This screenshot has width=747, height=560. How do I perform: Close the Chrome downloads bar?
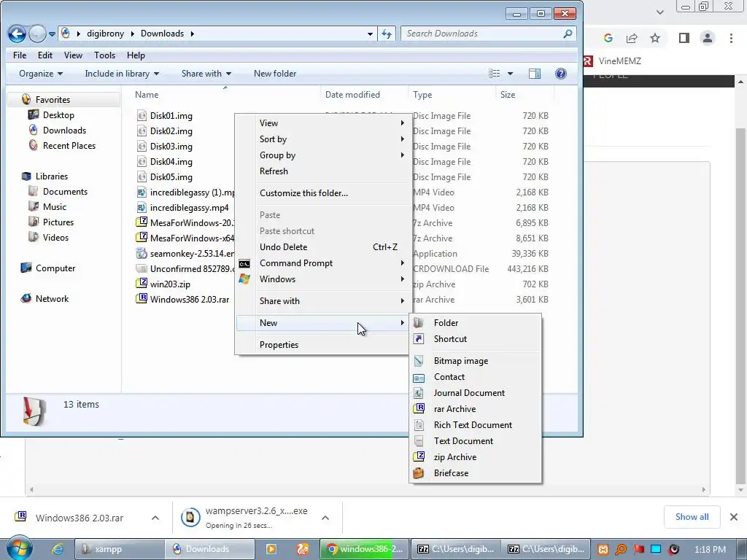[x=734, y=517]
